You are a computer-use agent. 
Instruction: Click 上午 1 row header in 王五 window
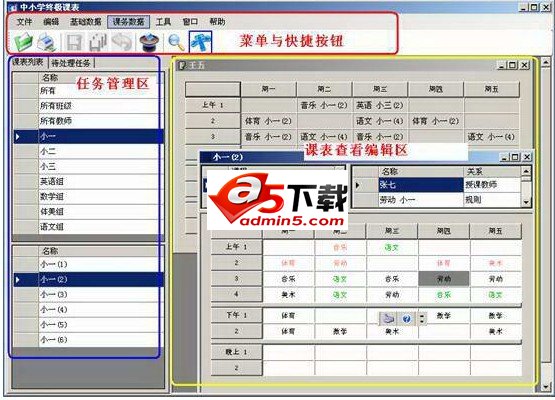pos(213,105)
